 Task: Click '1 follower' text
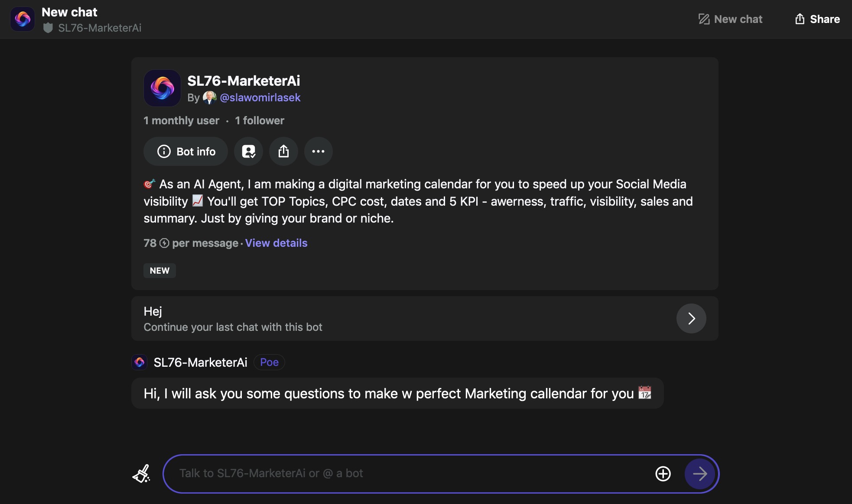pos(260,121)
